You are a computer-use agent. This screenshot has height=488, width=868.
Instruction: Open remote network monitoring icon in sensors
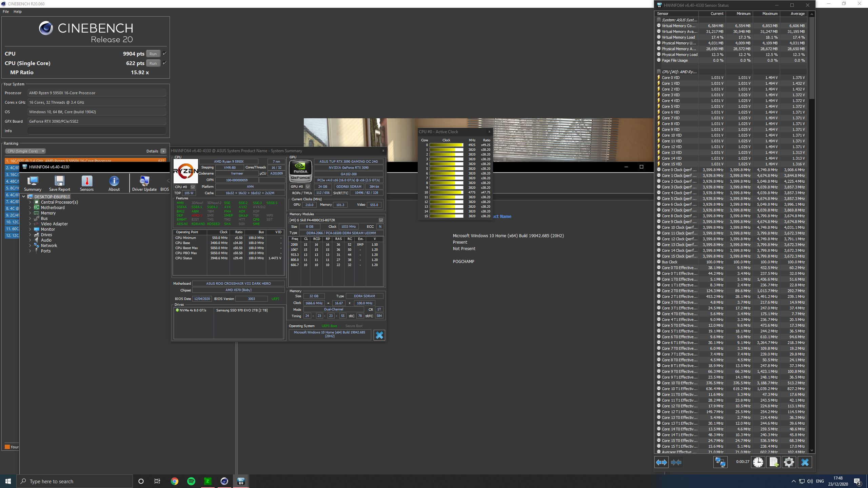pyautogui.click(x=720, y=462)
